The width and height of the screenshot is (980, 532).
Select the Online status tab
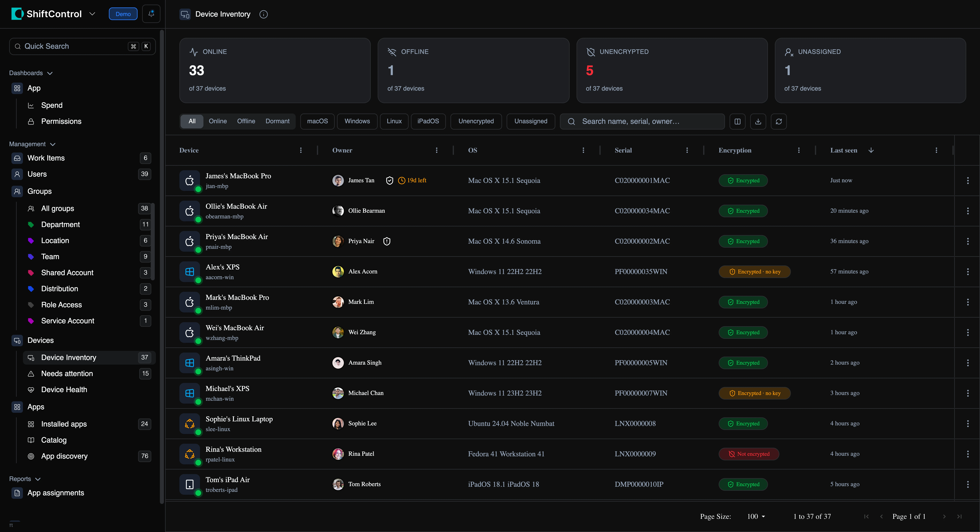pos(218,121)
